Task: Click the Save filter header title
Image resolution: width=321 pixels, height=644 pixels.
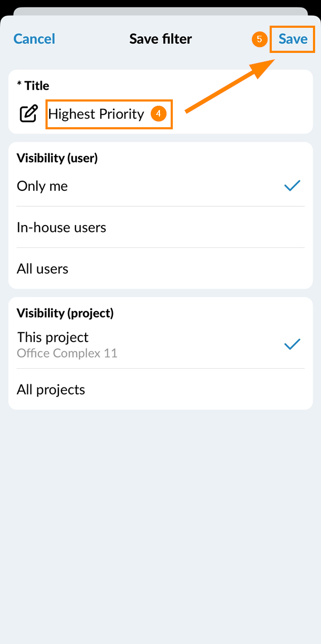Action: pyautogui.click(x=160, y=39)
